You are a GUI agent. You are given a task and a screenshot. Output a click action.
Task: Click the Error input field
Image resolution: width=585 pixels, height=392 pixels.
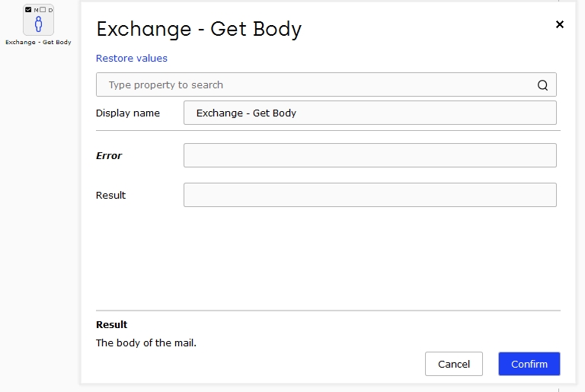[x=369, y=155]
